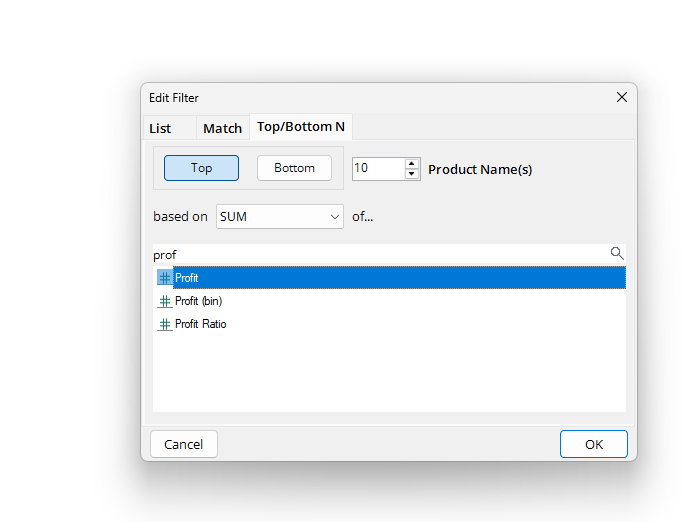Click the hash icon next to Profit (bin)
Screen dimensions: 696x522
tap(164, 301)
